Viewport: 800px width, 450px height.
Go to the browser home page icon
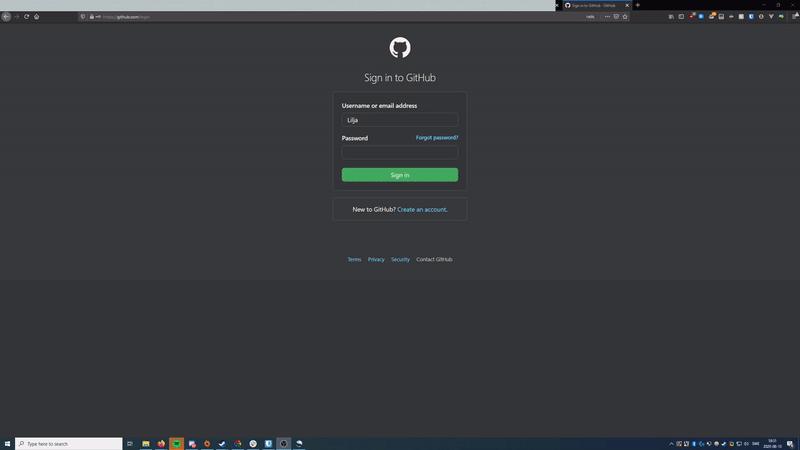pyautogui.click(x=37, y=17)
